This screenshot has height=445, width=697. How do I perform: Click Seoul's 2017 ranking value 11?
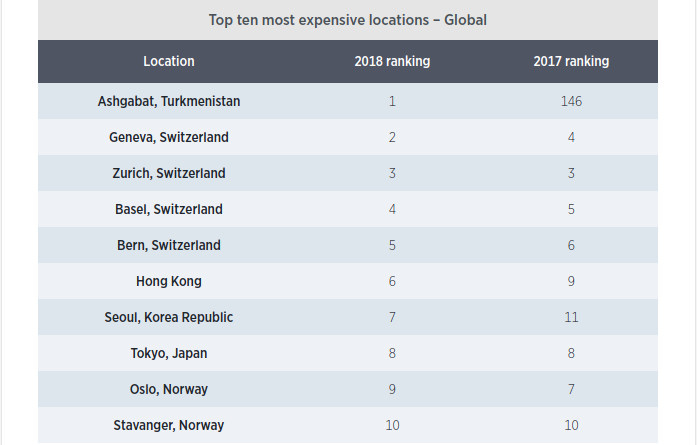click(571, 317)
